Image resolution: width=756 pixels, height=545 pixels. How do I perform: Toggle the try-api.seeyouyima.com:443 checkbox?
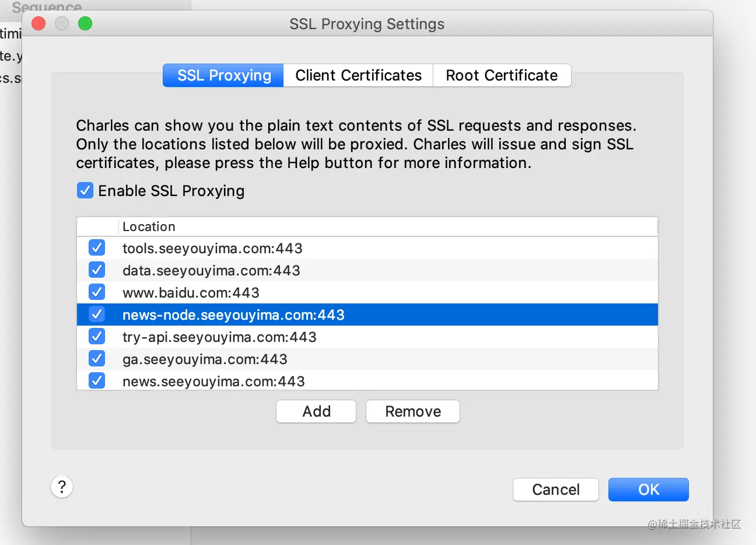pyautogui.click(x=97, y=336)
